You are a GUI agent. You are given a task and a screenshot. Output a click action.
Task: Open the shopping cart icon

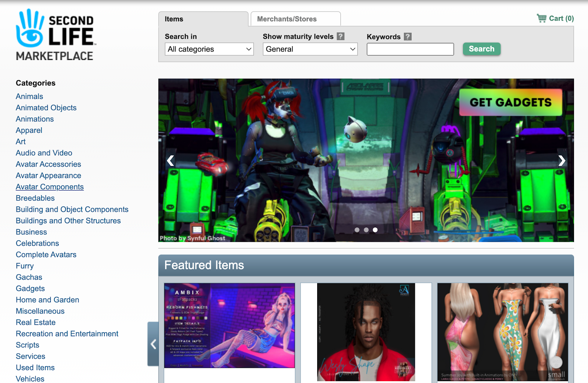click(x=541, y=18)
